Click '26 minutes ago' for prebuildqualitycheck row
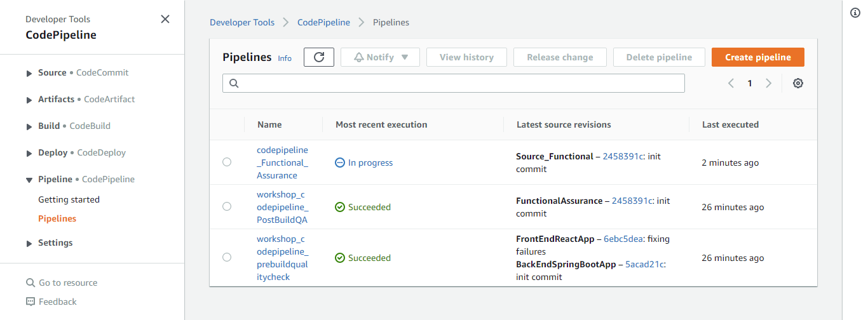The width and height of the screenshot is (868, 320). [733, 258]
